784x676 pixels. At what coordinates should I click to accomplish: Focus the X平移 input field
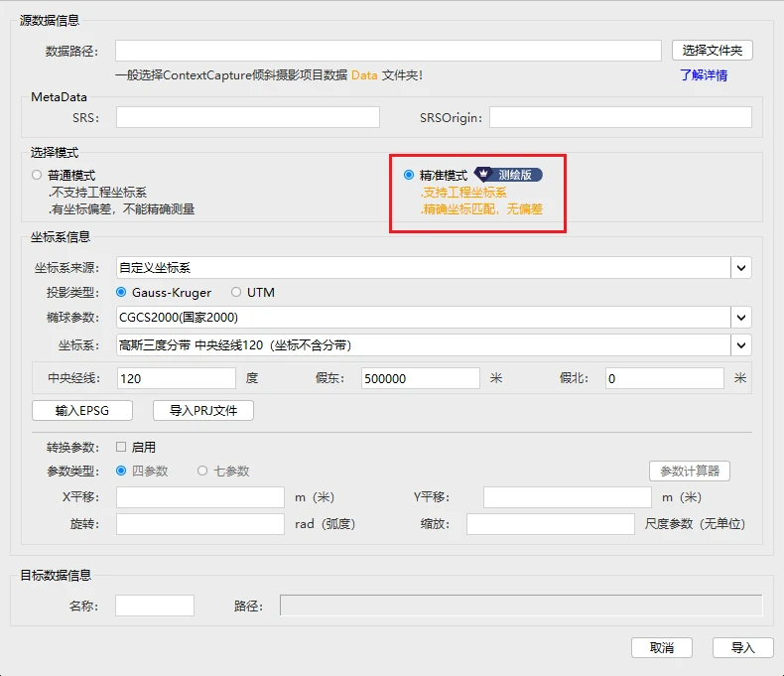[200, 497]
